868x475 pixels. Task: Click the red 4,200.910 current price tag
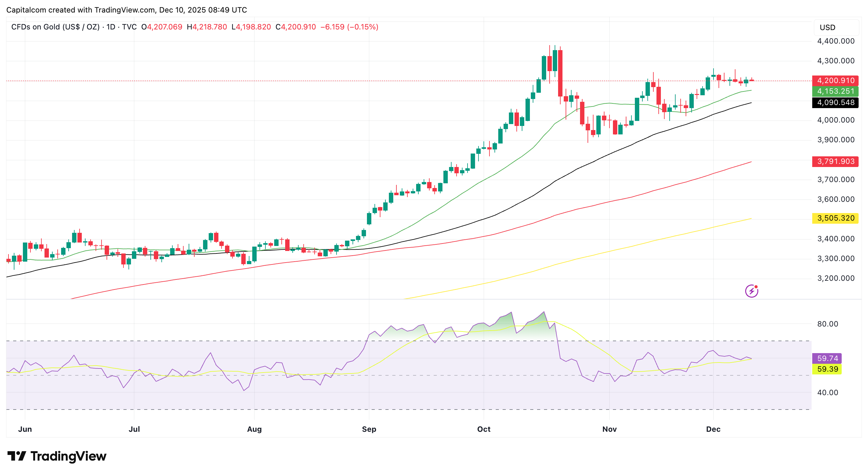[835, 81]
